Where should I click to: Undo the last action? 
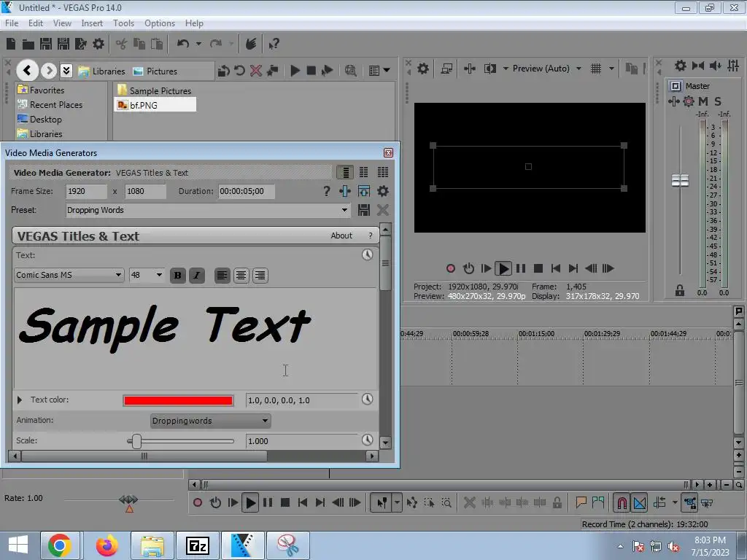(182, 44)
